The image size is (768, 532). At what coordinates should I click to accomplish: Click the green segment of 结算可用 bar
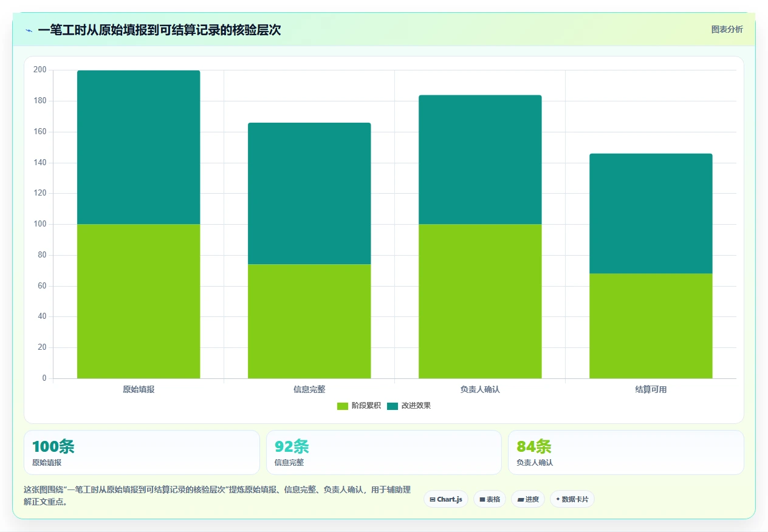click(651, 326)
